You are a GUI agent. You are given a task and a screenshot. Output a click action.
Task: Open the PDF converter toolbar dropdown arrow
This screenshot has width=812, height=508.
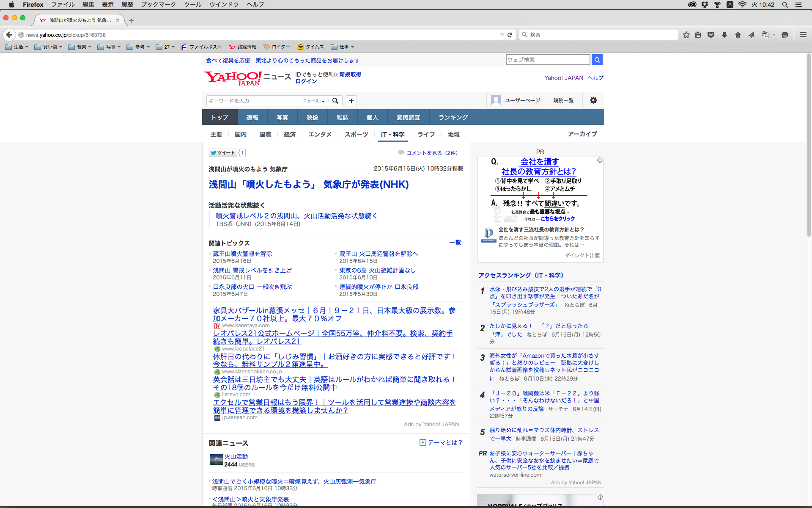pos(774,35)
